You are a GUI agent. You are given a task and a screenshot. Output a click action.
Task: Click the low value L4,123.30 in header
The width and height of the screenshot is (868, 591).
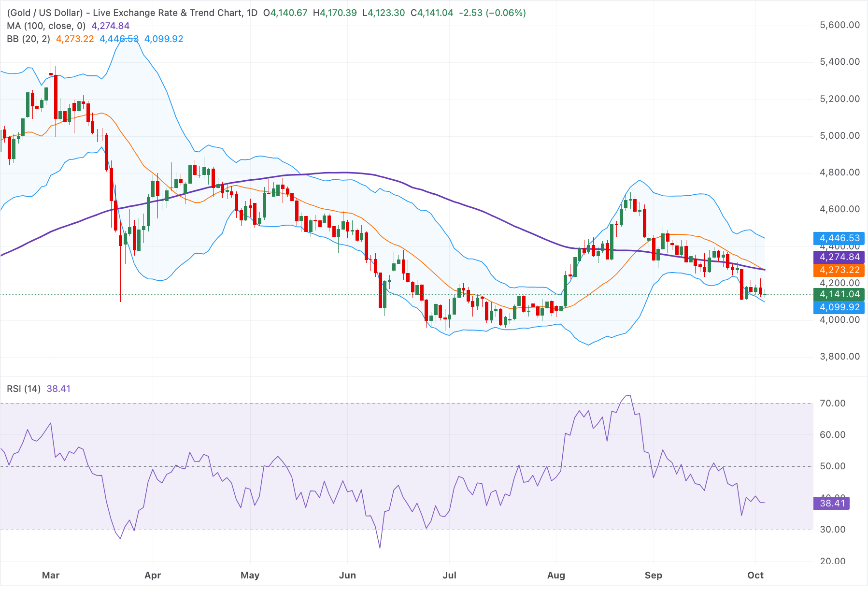(x=384, y=13)
